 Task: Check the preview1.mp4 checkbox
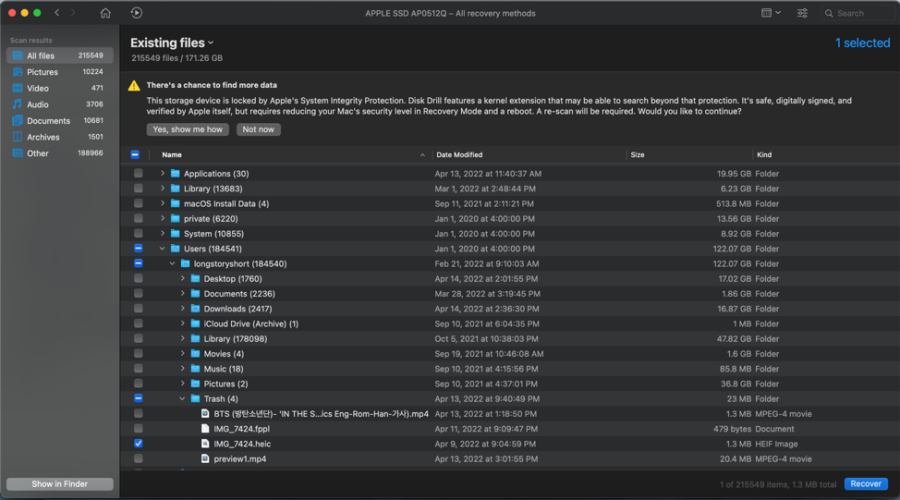click(138, 459)
